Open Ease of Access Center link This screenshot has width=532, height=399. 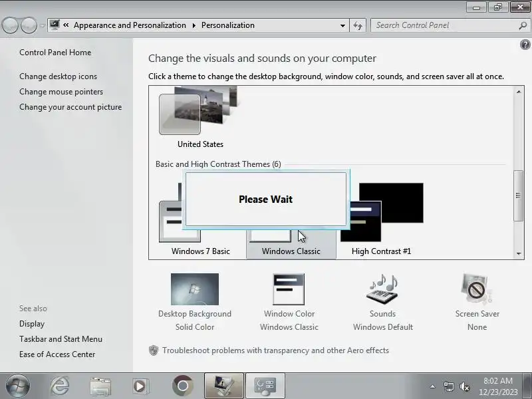click(57, 354)
